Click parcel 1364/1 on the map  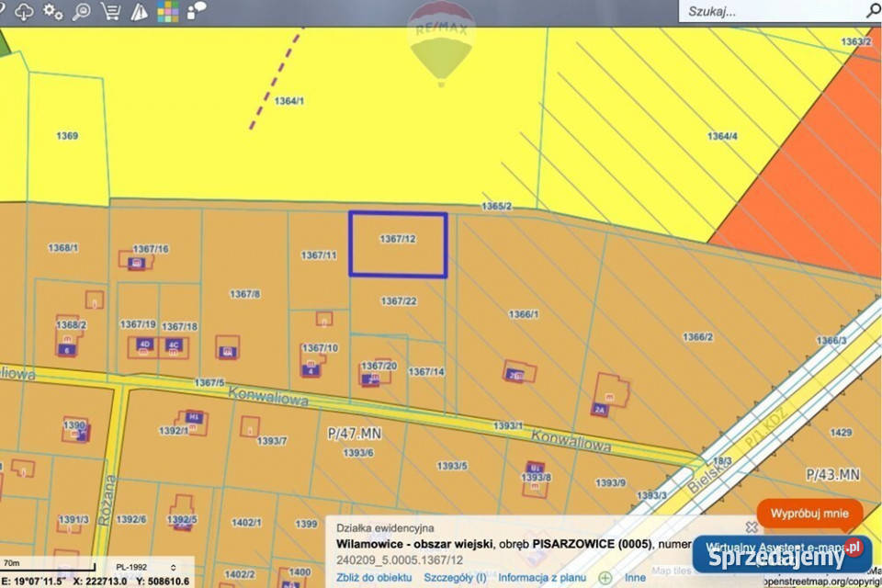(289, 101)
